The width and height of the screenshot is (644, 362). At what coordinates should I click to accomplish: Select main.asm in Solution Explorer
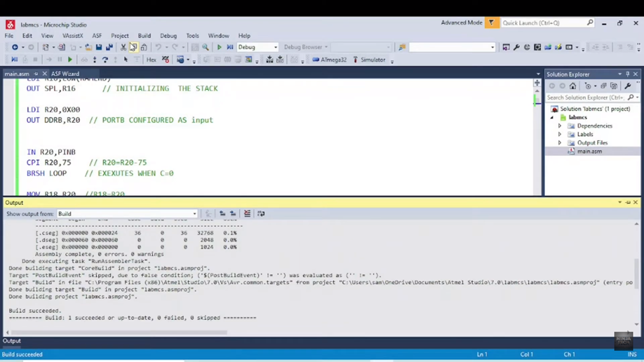pos(589,151)
